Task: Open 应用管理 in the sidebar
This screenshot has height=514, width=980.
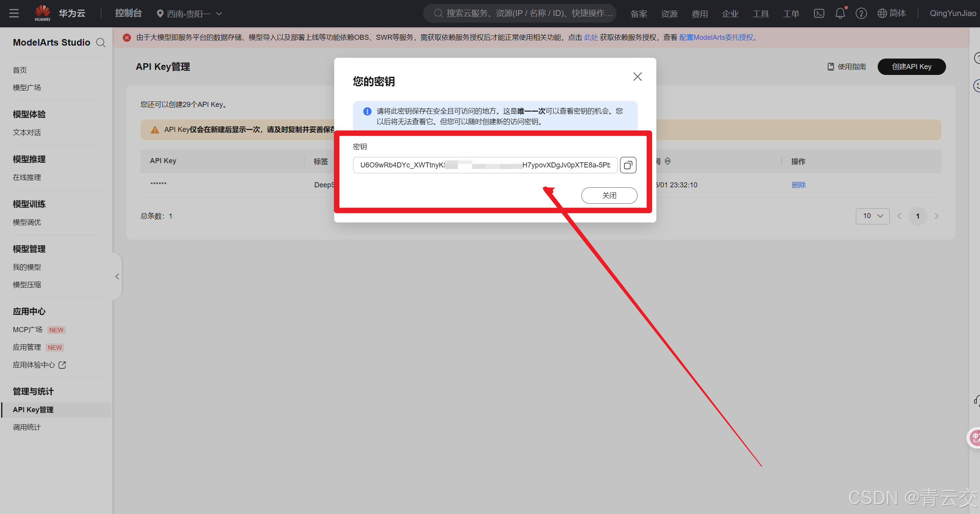Action: (x=27, y=347)
